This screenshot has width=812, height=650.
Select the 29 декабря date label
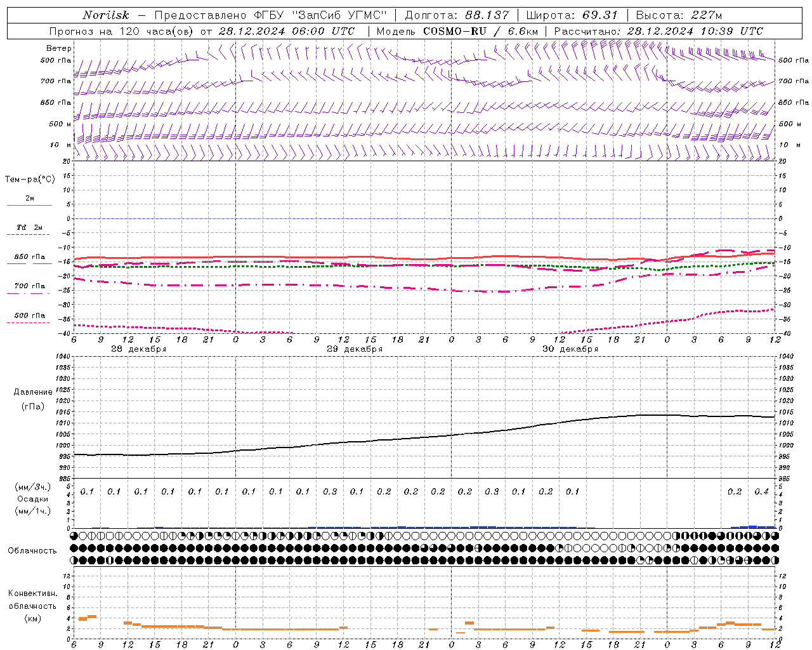[355, 349]
